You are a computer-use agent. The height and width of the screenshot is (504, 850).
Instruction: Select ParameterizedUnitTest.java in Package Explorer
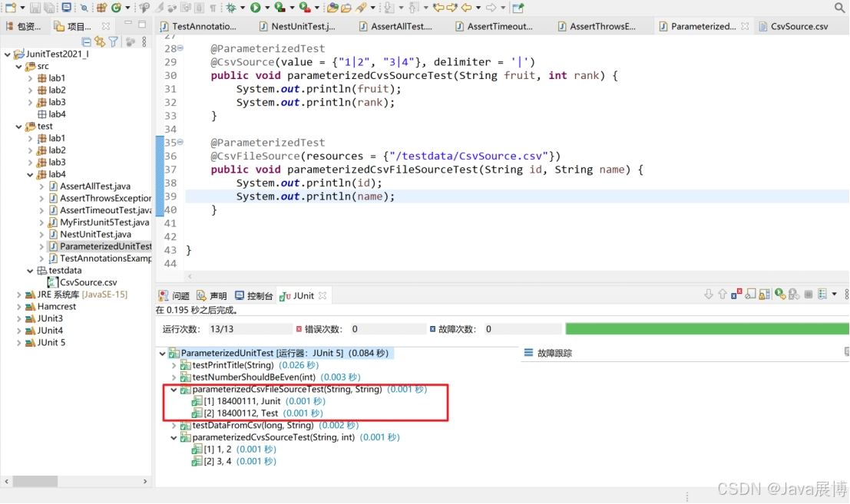point(101,246)
